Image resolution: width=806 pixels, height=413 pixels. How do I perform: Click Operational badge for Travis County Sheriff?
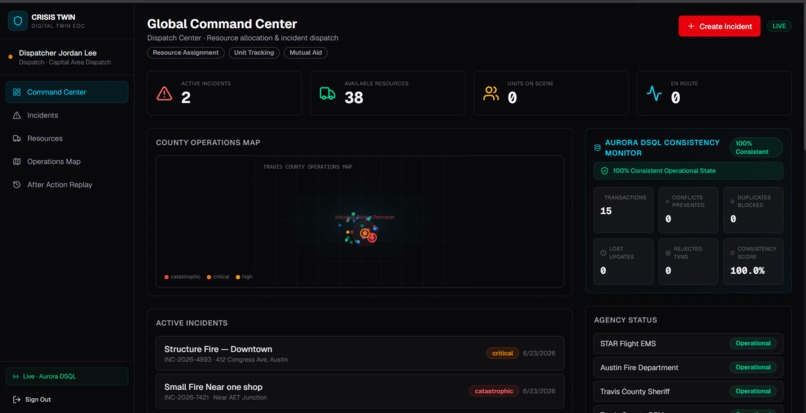tap(753, 391)
